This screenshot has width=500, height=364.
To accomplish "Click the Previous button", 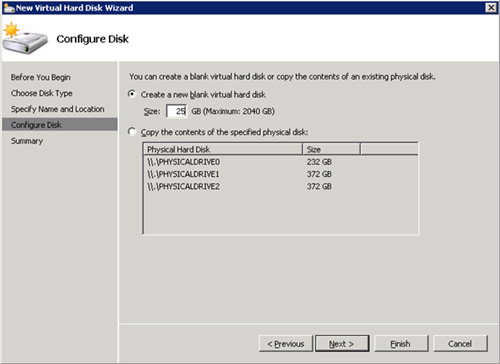I will point(286,344).
